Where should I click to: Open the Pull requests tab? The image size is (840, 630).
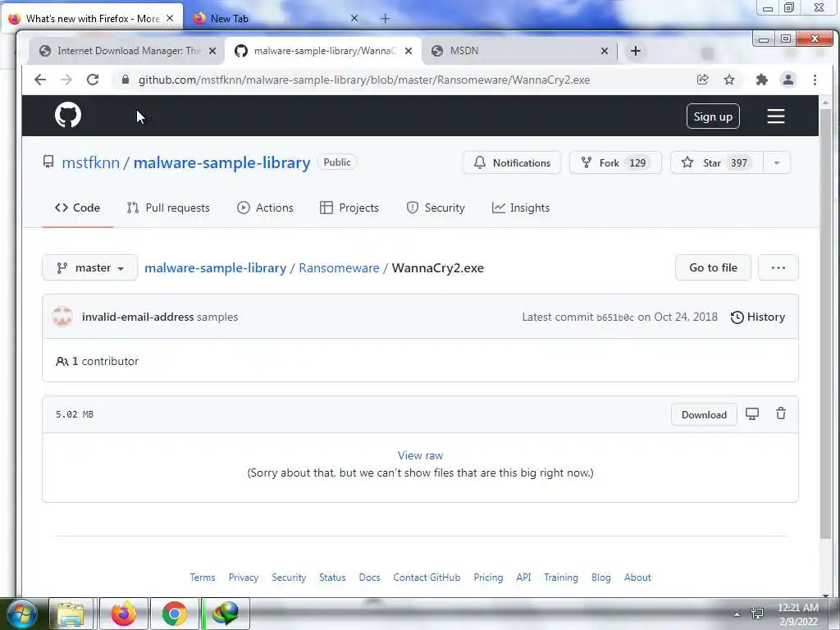(x=168, y=208)
